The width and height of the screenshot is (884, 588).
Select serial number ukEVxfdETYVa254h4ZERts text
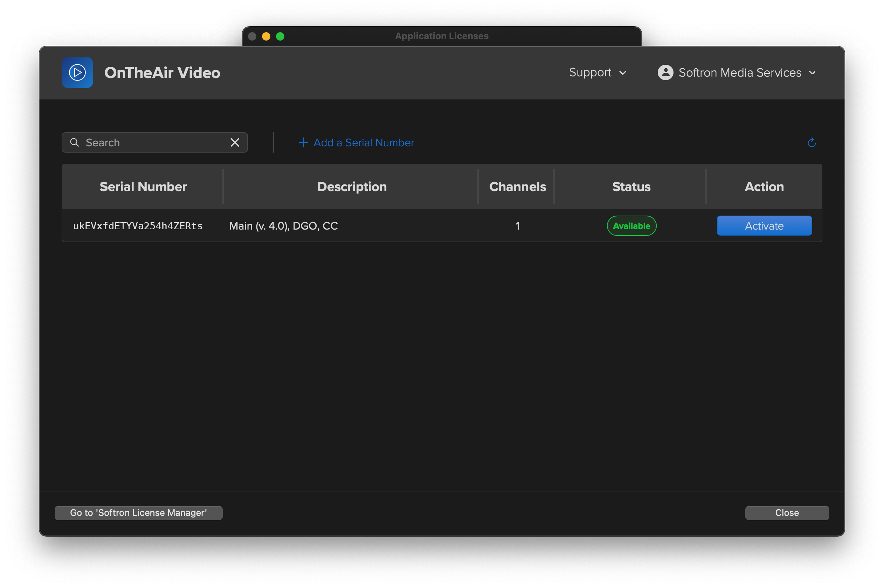click(138, 226)
